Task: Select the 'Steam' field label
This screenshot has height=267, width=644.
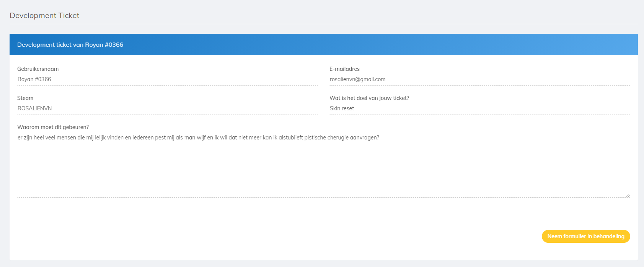Action: pos(25,98)
